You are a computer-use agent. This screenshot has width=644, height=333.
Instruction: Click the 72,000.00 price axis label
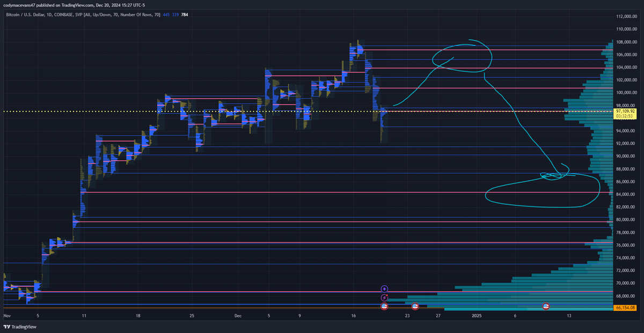626,270
